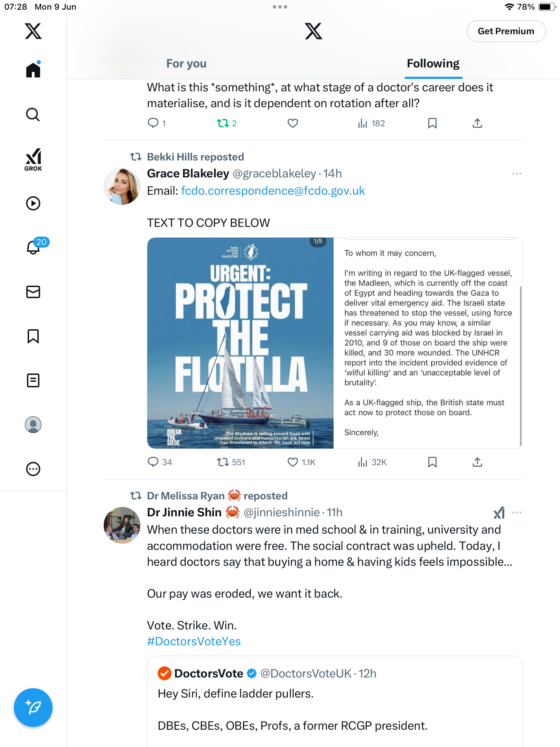This screenshot has height=747, width=560.
Task: Open the Protect the Flotilla image
Action: [240, 343]
